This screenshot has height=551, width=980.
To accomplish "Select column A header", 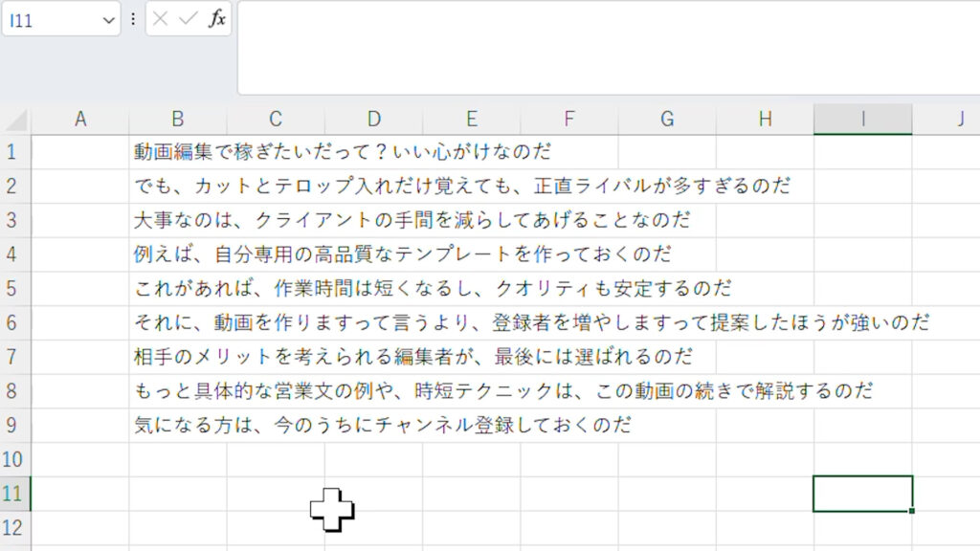I will [80, 119].
